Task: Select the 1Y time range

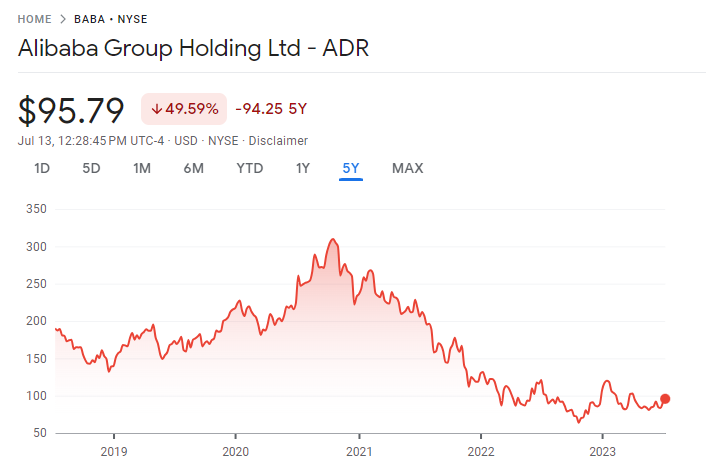Action: pos(302,168)
